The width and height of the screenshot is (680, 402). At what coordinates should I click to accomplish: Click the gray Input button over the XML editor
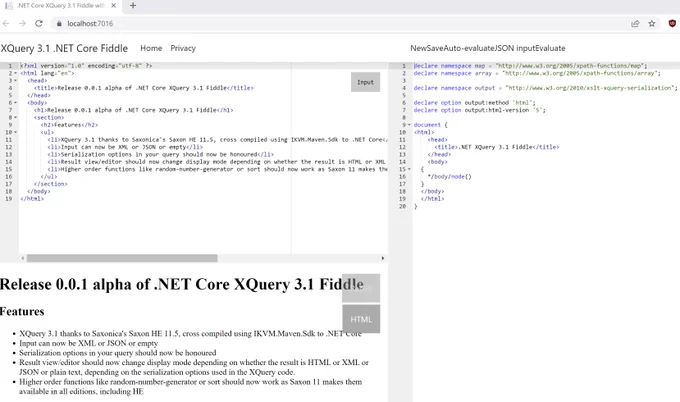pyautogui.click(x=366, y=82)
